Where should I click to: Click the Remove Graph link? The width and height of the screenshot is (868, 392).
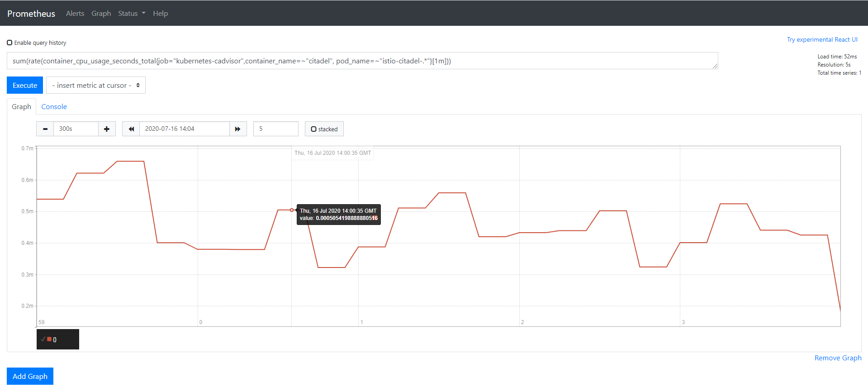tap(838, 358)
